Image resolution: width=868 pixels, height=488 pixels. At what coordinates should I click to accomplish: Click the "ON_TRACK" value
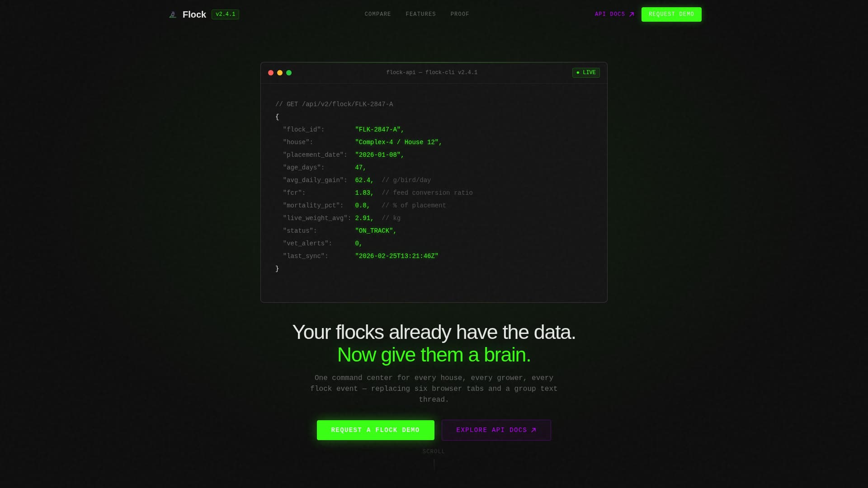point(376,231)
